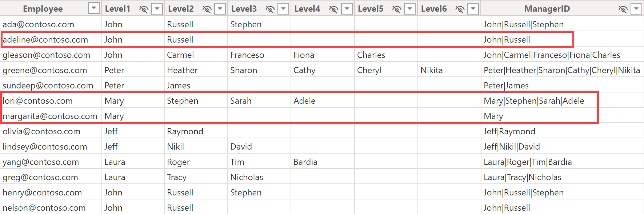Open the Level6 column filter dropdown
Screen dimensions: 644x214
473,8
